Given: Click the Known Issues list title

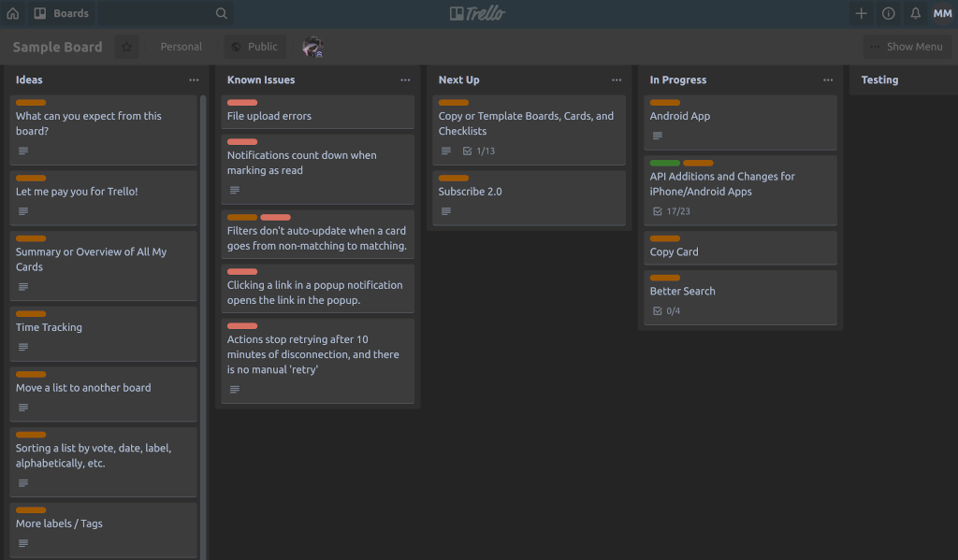Looking at the screenshot, I should [261, 80].
